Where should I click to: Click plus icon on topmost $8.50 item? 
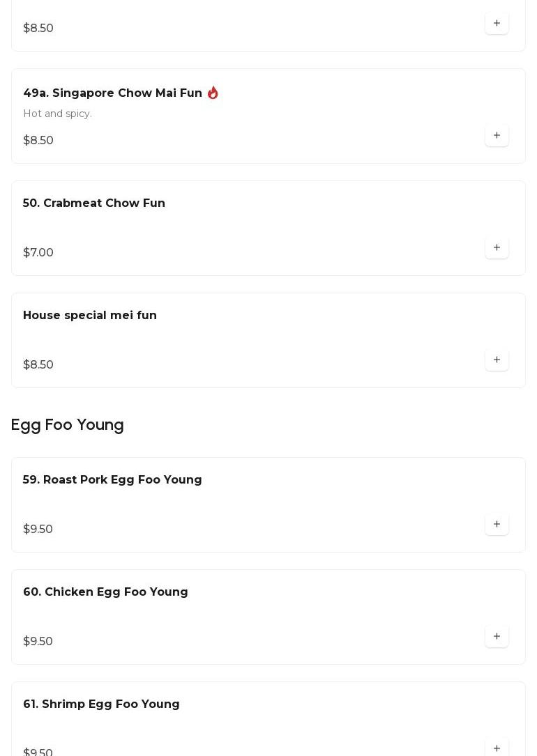[x=497, y=23]
